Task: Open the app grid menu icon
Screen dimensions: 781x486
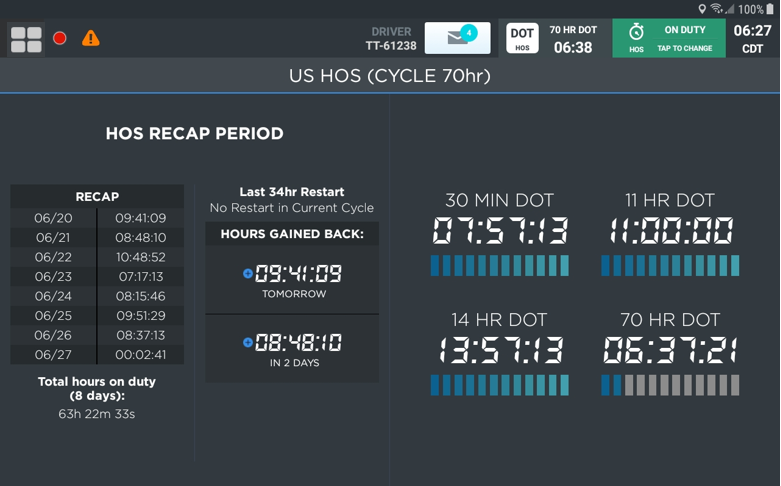Action: click(26, 39)
